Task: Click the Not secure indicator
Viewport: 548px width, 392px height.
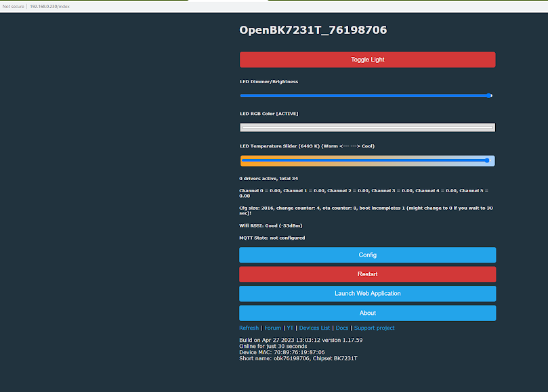Action: coord(14,6)
